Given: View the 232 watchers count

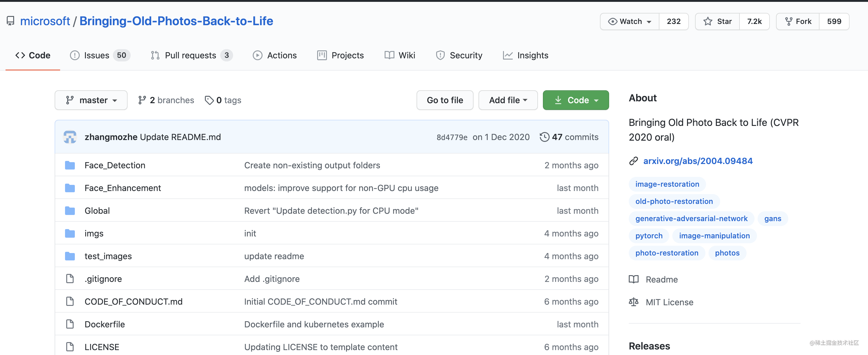Looking at the screenshot, I should pyautogui.click(x=674, y=21).
